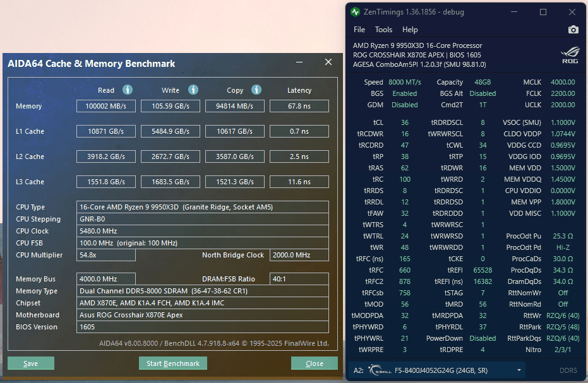Viewport: 588px width, 383px height.
Task: Click the tRCDRD value 47
Action: [x=405, y=145]
